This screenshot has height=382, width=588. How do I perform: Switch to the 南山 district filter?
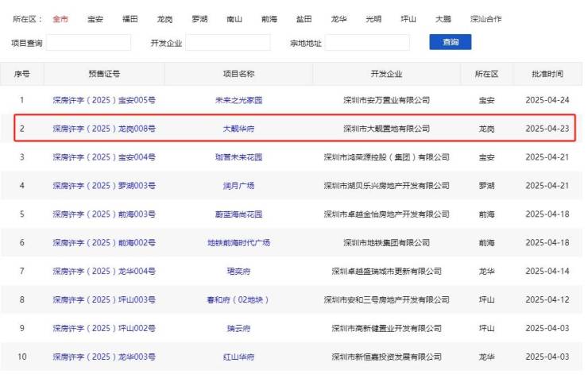click(x=234, y=18)
